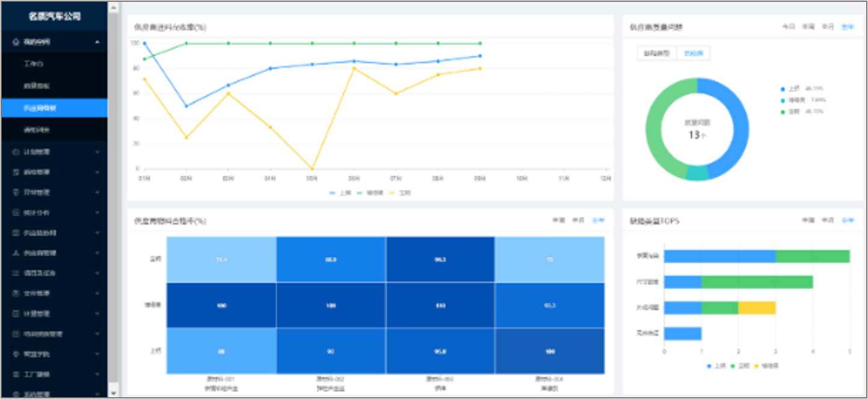
Task: Expand the 统计分析 submenu chevron
Action: pyautogui.click(x=98, y=213)
